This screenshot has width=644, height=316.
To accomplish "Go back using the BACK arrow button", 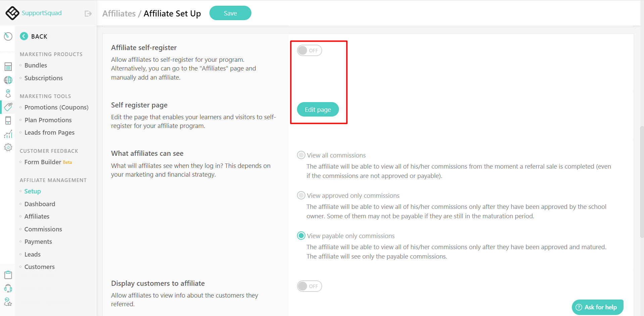I will [x=23, y=36].
